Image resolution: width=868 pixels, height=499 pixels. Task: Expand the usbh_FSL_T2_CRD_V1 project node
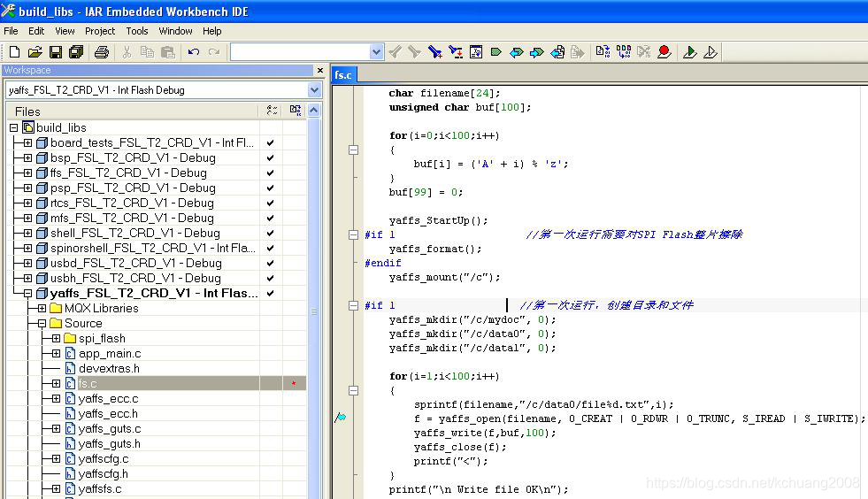click(27, 278)
